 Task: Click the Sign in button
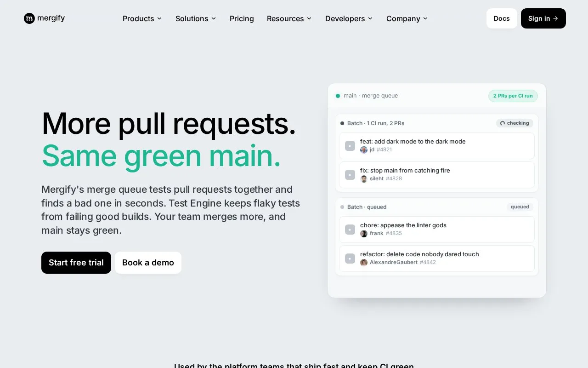coord(543,18)
